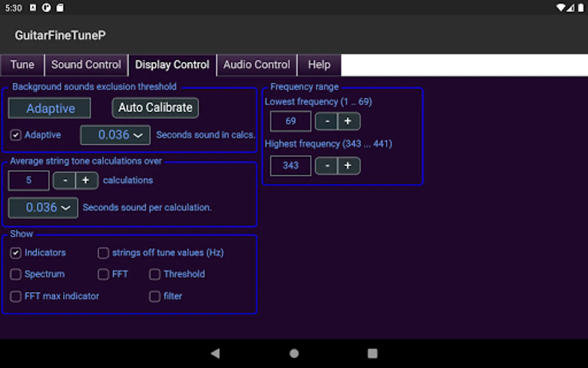This screenshot has height=368, width=588.
Task: Click the "Seconds sound per calculation." label
Action: [147, 208]
